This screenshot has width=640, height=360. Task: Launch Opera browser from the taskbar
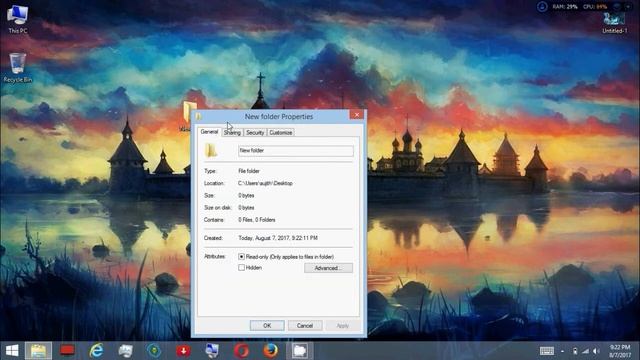[242, 351]
